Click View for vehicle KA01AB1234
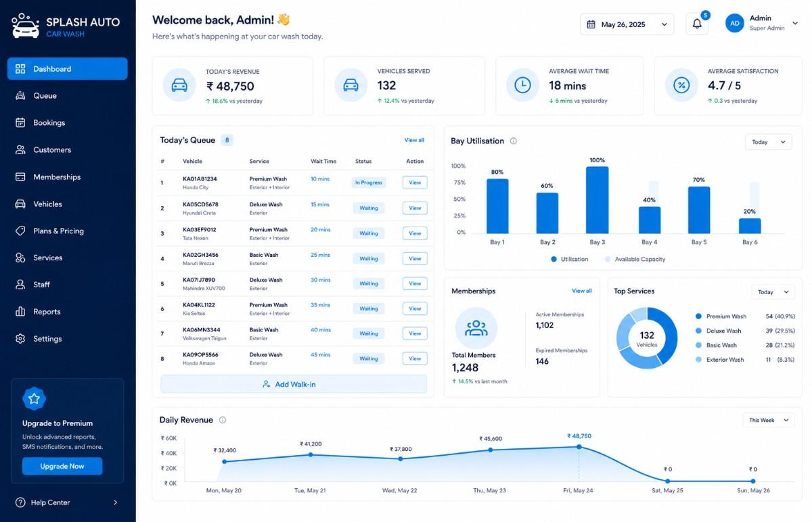Image resolution: width=812 pixels, height=522 pixels. [415, 183]
